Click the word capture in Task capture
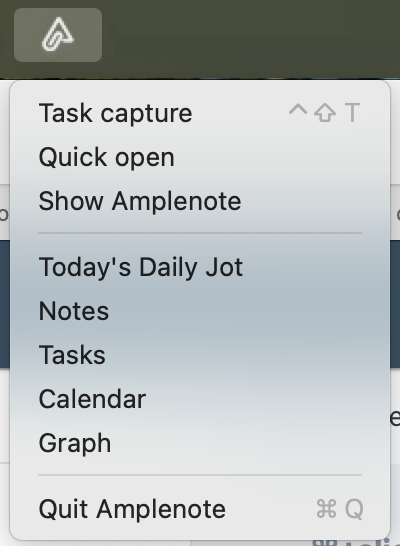Screen dimensions: 400x546 146,114
